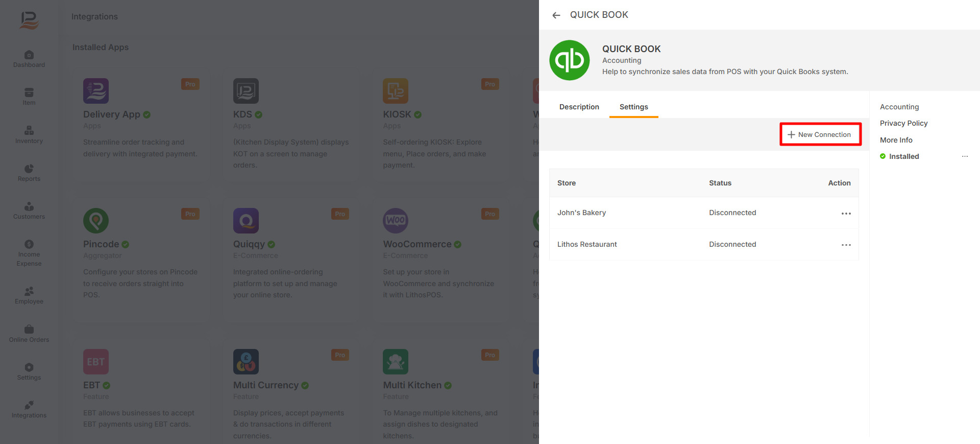Click the Pro badge on KIOSK card
Screen dimensions: 980x444
pyautogui.click(x=490, y=84)
